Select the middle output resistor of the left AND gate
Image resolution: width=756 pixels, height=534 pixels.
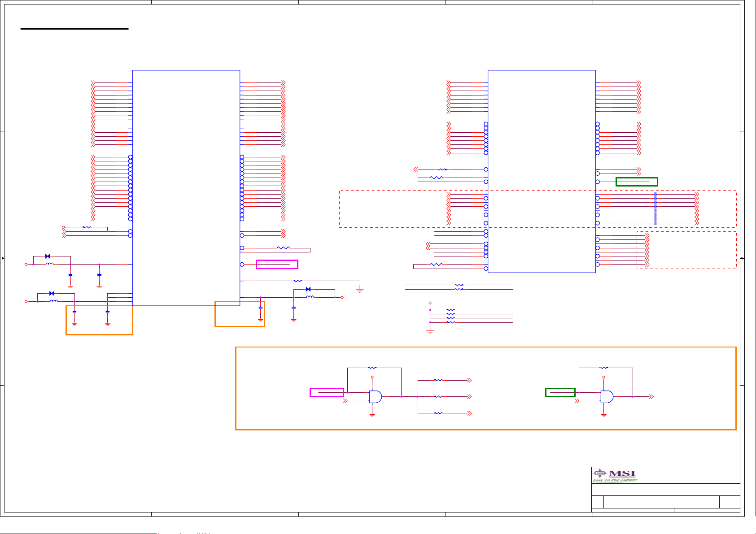pos(438,397)
